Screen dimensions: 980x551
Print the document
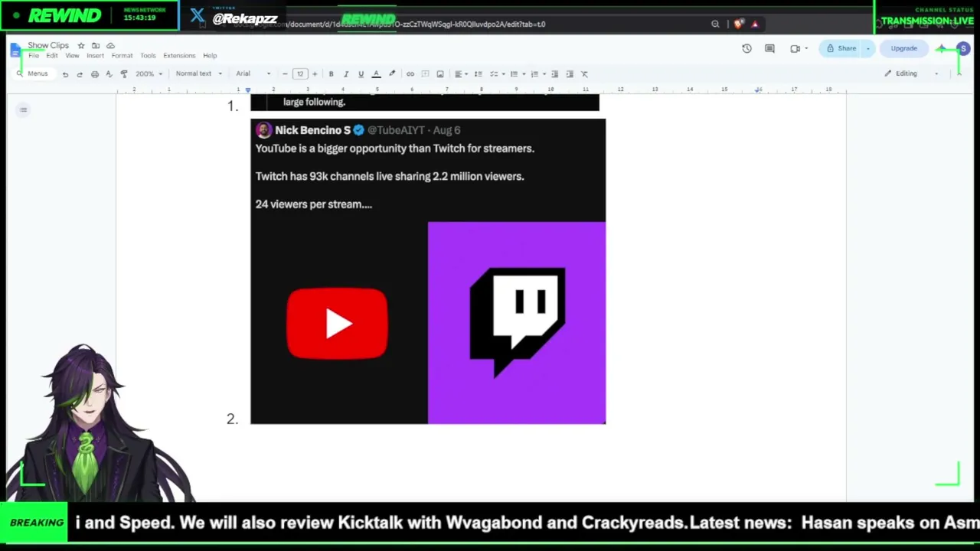point(95,74)
